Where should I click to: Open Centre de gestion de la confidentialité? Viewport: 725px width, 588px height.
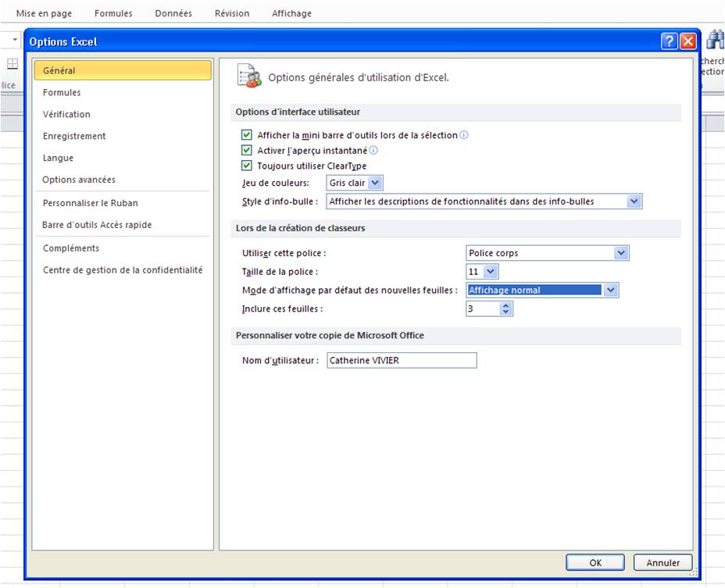123,270
